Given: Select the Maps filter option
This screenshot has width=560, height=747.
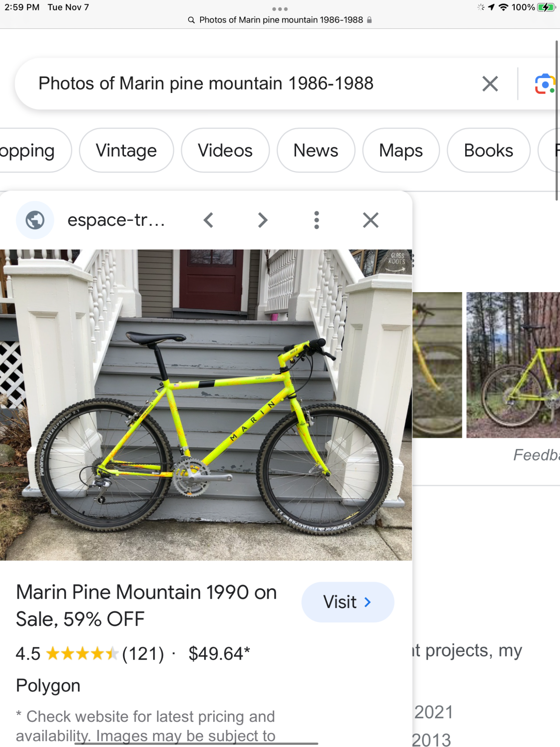Looking at the screenshot, I should coord(401,150).
